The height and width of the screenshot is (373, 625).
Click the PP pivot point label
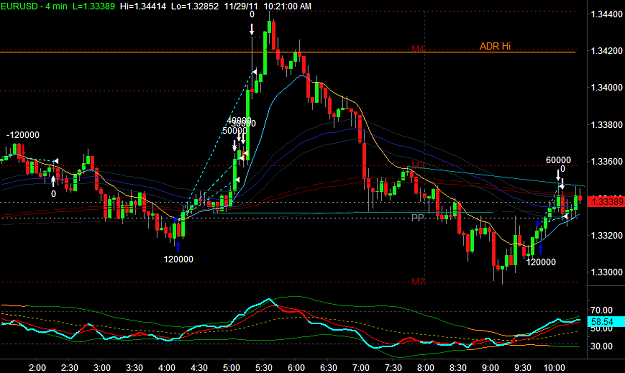coord(417,218)
